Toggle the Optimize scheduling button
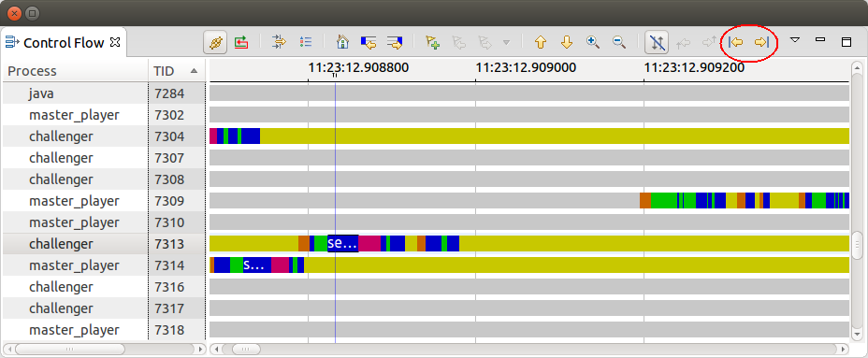Screen dimensions: 868x358 click(216, 42)
